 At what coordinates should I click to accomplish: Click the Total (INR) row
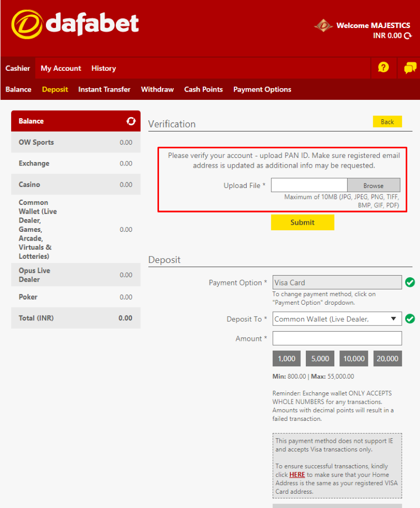tap(76, 318)
